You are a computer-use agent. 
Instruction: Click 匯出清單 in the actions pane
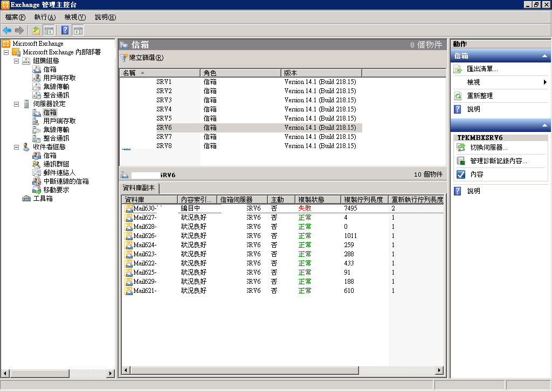(x=482, y=69)
